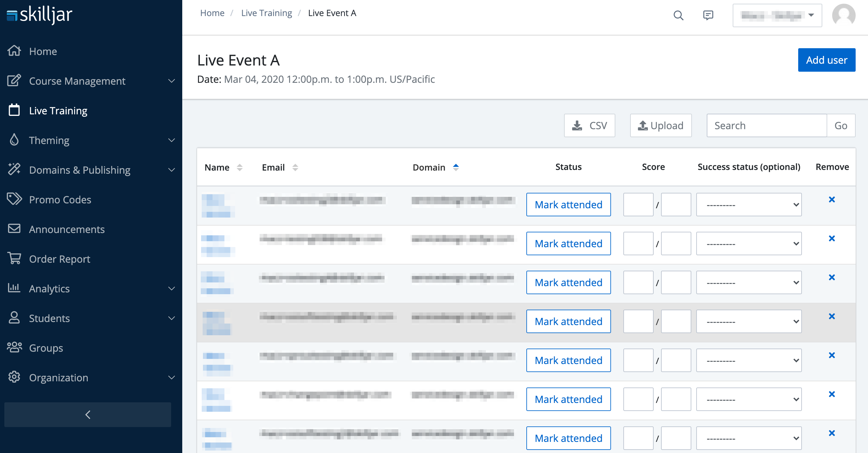Click the Promo Codes tag icon
The image size is (868, 453).
click(x=14, y=199)
